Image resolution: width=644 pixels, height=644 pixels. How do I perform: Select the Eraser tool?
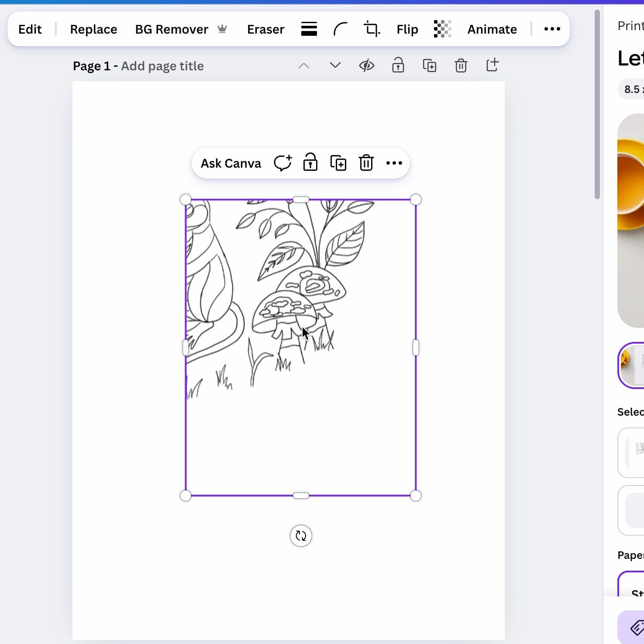(265, 29)
